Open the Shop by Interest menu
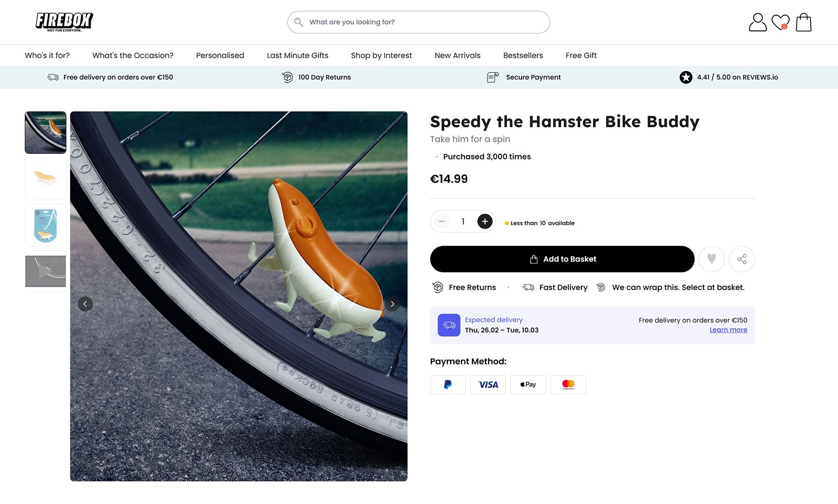The width and height of the screenshot is (838, 504). pos(381,55)
